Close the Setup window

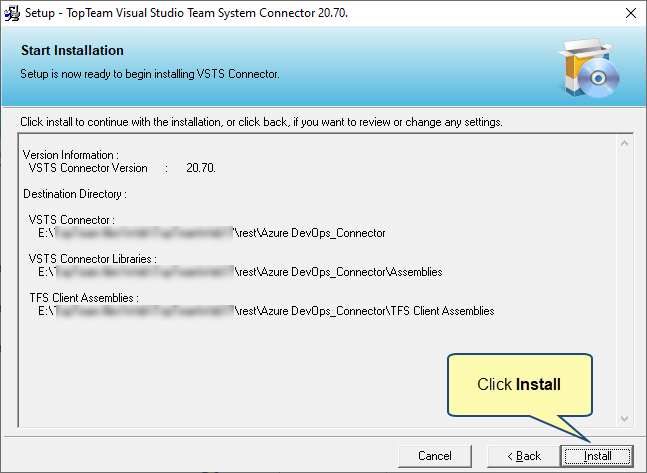(x=630, y=13)
